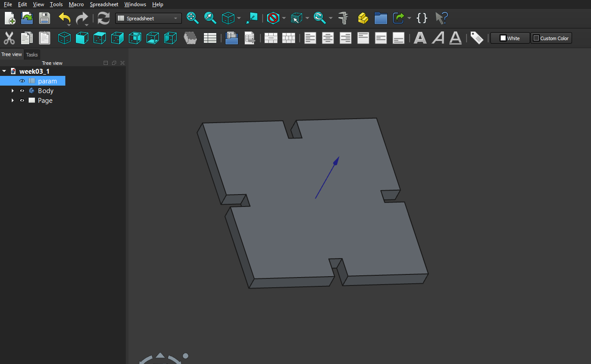Activate the What's This help cursor icon

point(441,18)
